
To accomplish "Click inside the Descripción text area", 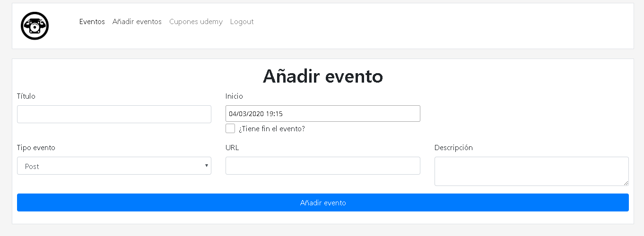I will click(531, 171).
